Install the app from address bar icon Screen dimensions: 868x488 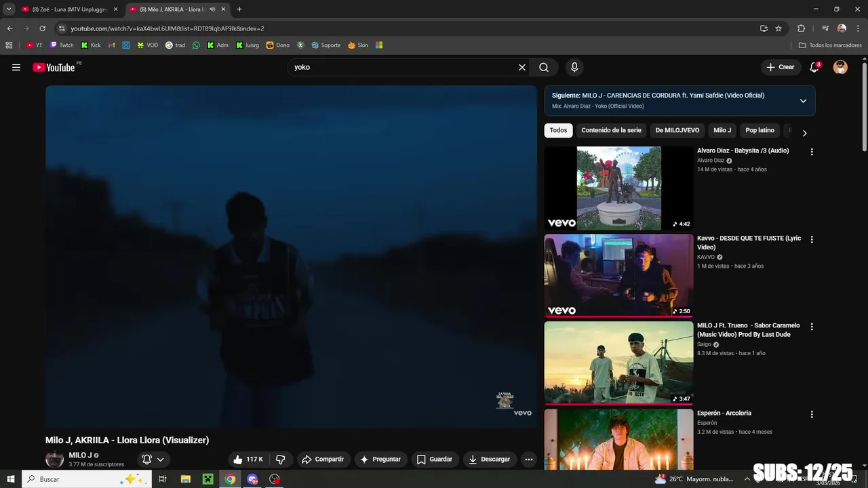(x=764, y=28)
